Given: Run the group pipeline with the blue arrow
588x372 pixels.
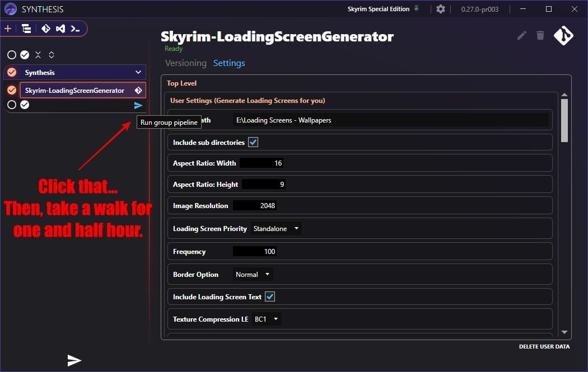Looking at the screenshot, I should [138, 106].
